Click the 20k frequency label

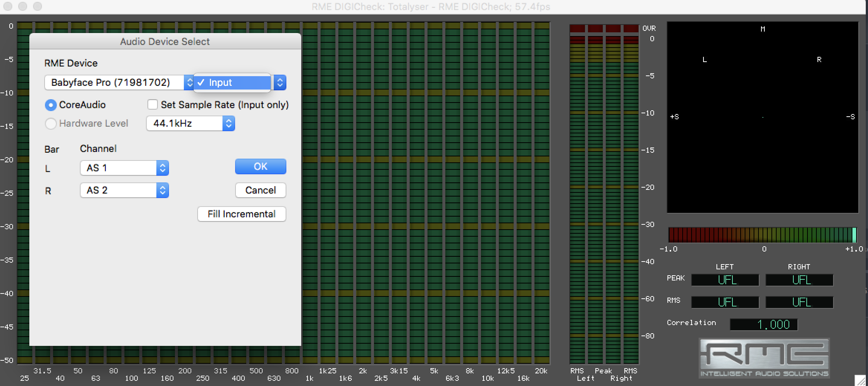(x=541, y=371)
